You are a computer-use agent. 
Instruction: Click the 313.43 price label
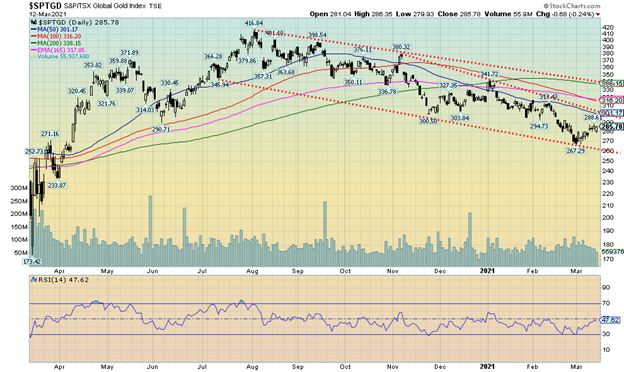point(548,97)
